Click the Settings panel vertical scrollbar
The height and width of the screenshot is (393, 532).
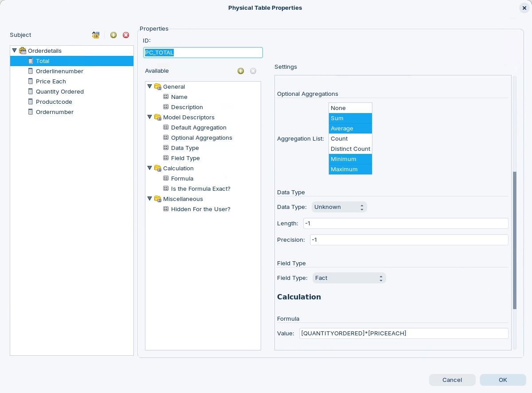[x=515, y=240]
